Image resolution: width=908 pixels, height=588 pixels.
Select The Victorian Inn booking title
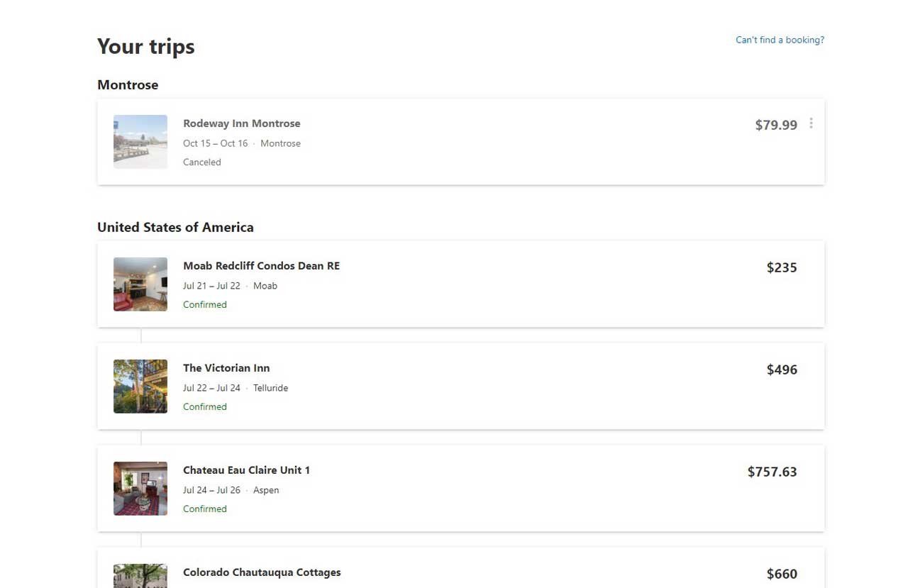click(x=226, y=368)
